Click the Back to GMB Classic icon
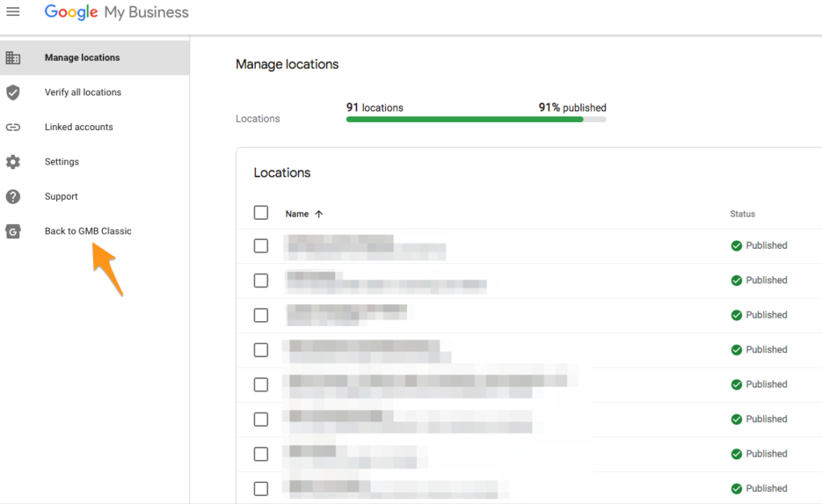This screenshot has width=822, height=504. click(x=13, y=231)
